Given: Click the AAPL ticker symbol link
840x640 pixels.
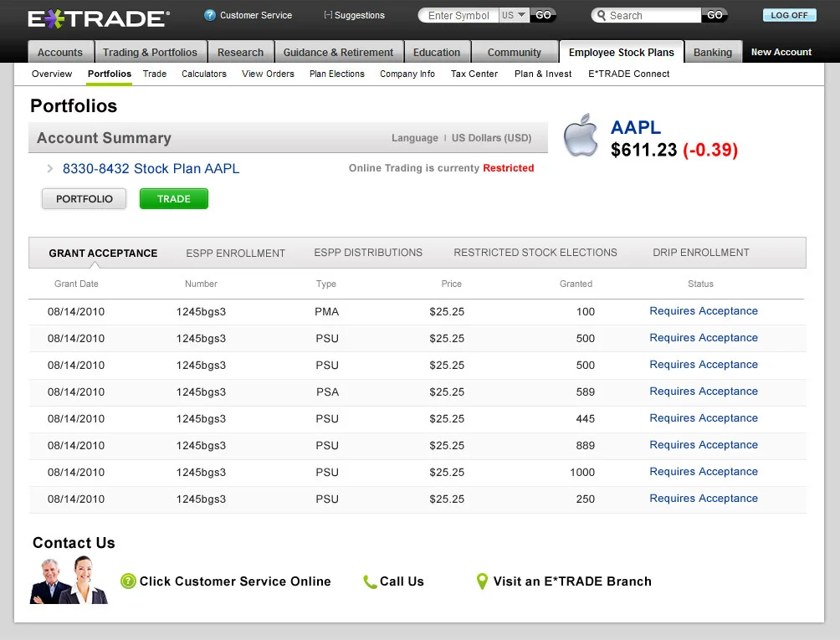Looking at the screenshot, I should [636, 127].
